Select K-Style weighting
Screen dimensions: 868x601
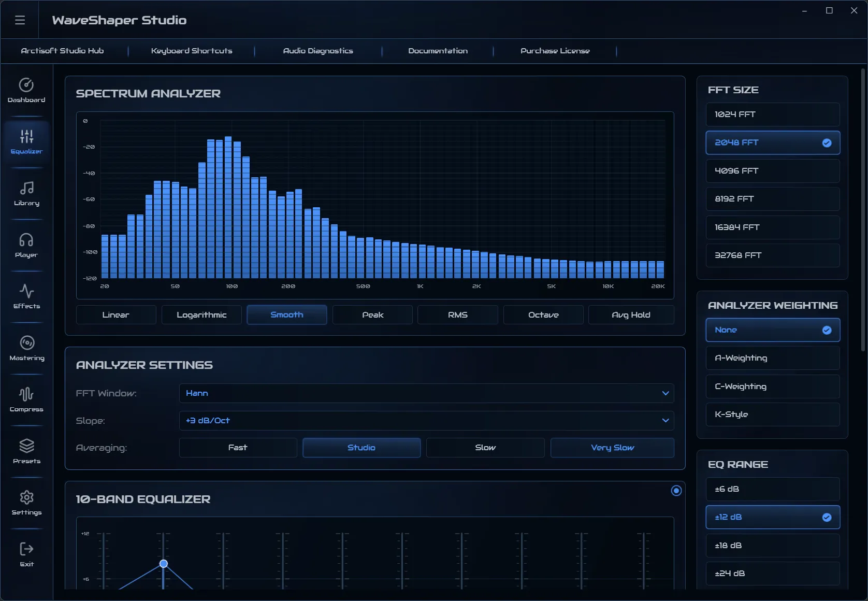(773, 414)
